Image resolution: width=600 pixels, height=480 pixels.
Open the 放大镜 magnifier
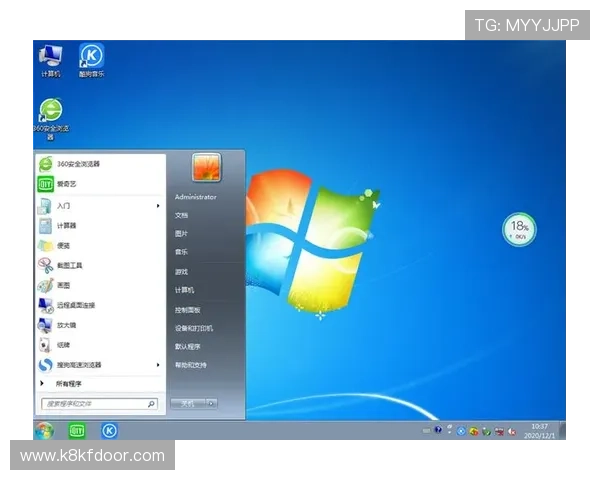[66, 325]
